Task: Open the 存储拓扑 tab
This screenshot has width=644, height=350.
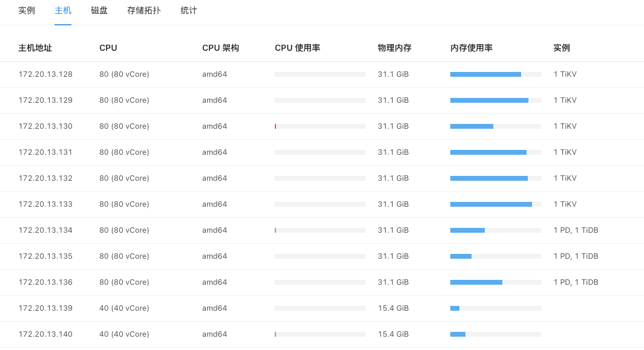Action: [x=144, y=11]
